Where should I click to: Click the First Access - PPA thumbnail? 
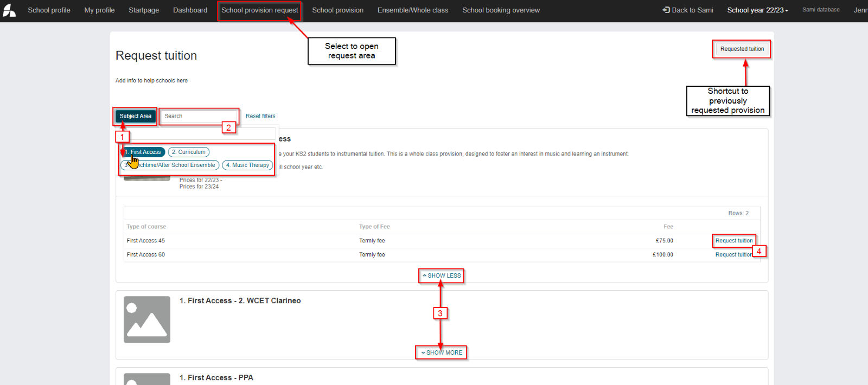(x=147, y=379)
